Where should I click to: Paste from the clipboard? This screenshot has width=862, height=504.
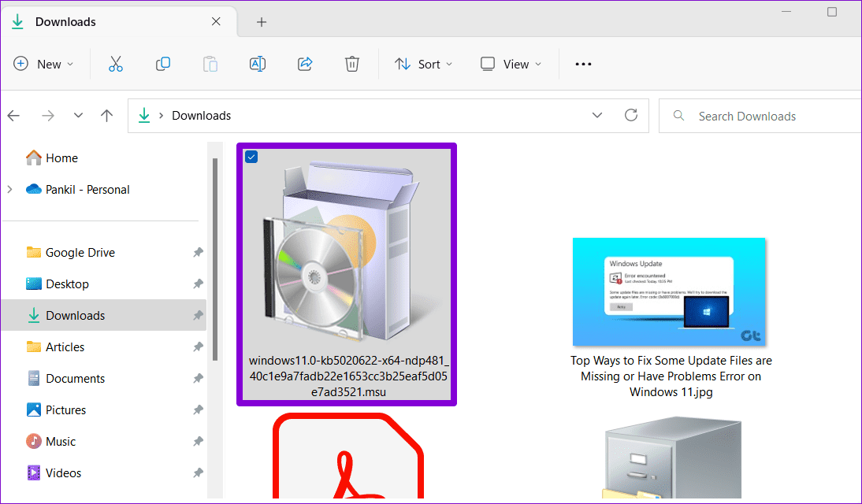[x=210, y=64]
